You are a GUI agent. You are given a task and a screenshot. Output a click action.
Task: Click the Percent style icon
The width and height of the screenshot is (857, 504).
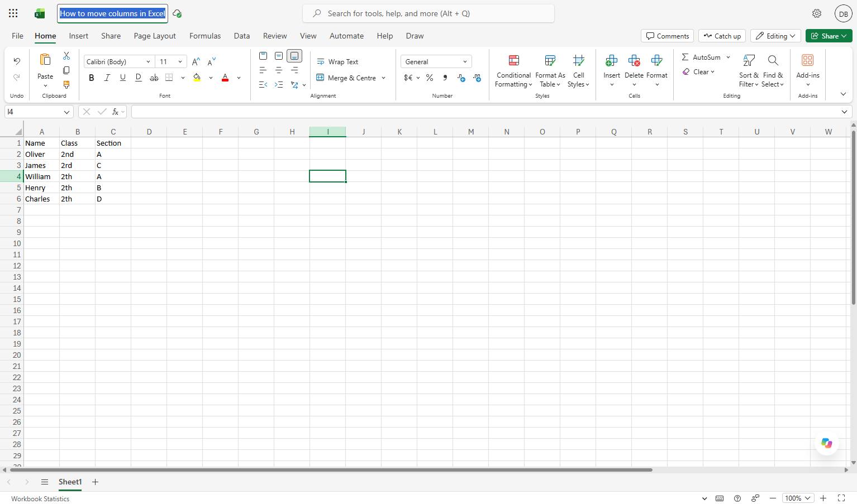[430, 78]
